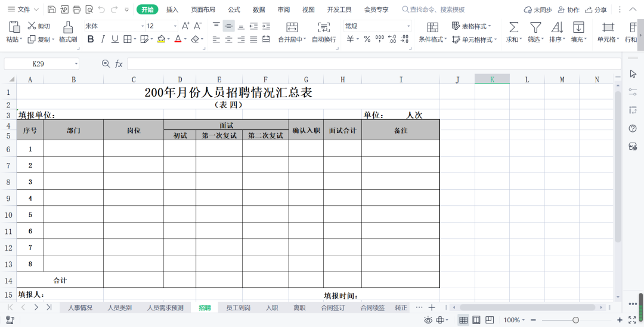Apply percent style with the % icon
The width and height of the screenshot is (644, 327).
pyautogui.click(x=367, y=39)
